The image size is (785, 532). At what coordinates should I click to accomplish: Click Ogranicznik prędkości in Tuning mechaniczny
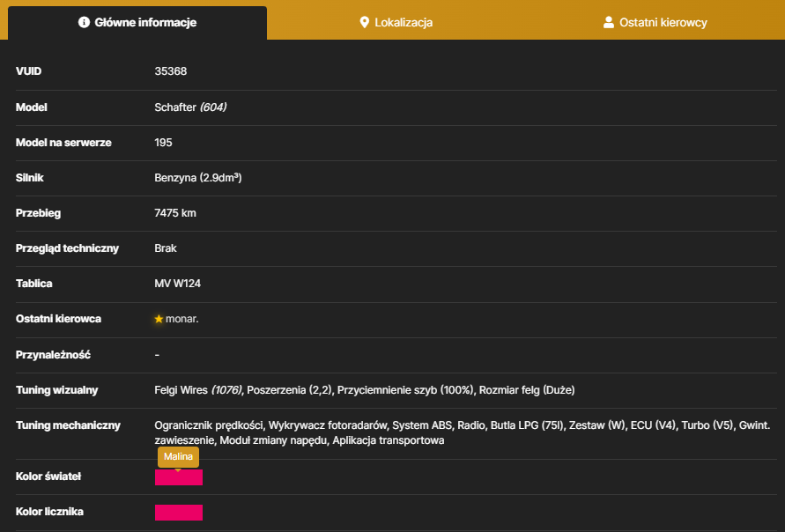coord(209,425)
